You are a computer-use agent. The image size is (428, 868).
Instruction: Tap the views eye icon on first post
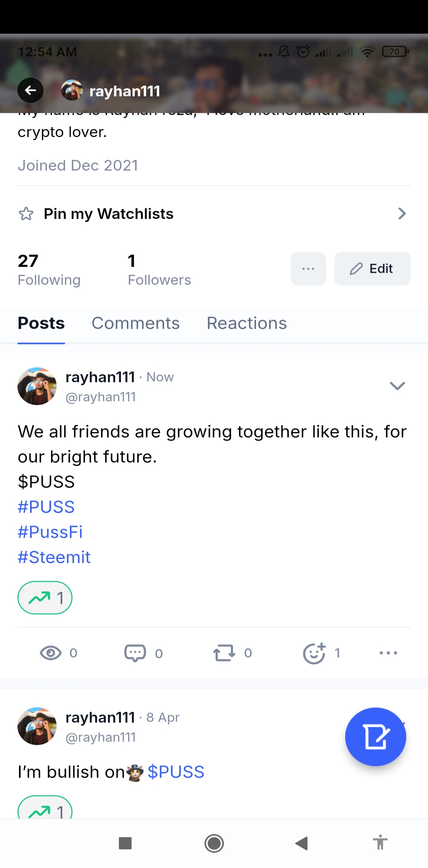coord(51,653)
